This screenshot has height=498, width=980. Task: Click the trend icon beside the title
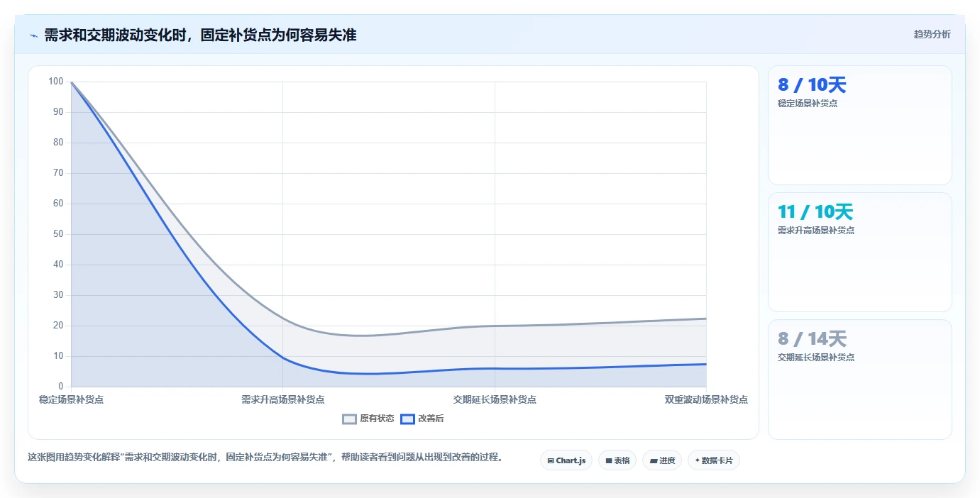pos(33,35)
